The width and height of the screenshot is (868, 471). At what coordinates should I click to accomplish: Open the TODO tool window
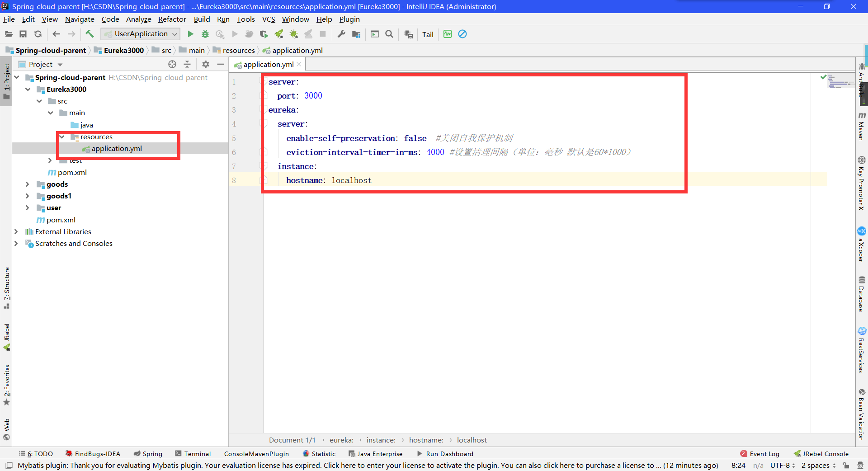tap(36, 453)
